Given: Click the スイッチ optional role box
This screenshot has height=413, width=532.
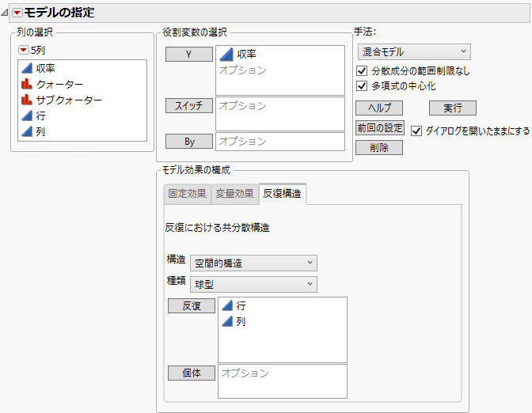Looking at the screenshot, I should (280, 114).
